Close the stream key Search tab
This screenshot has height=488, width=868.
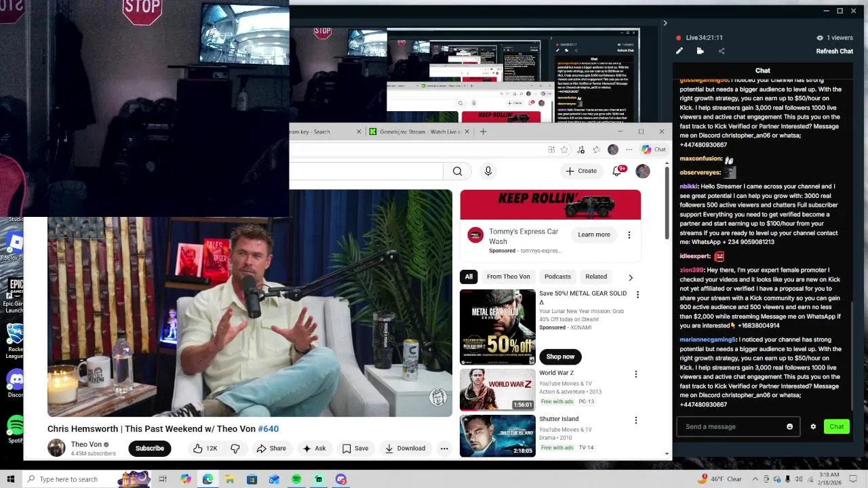[x=359, y=131]
